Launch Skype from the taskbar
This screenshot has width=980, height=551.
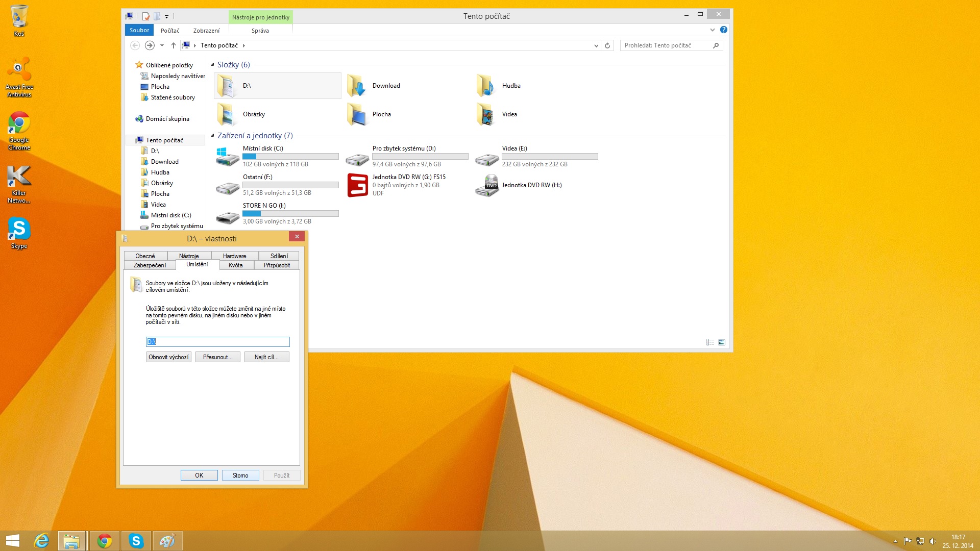[136, 541]
